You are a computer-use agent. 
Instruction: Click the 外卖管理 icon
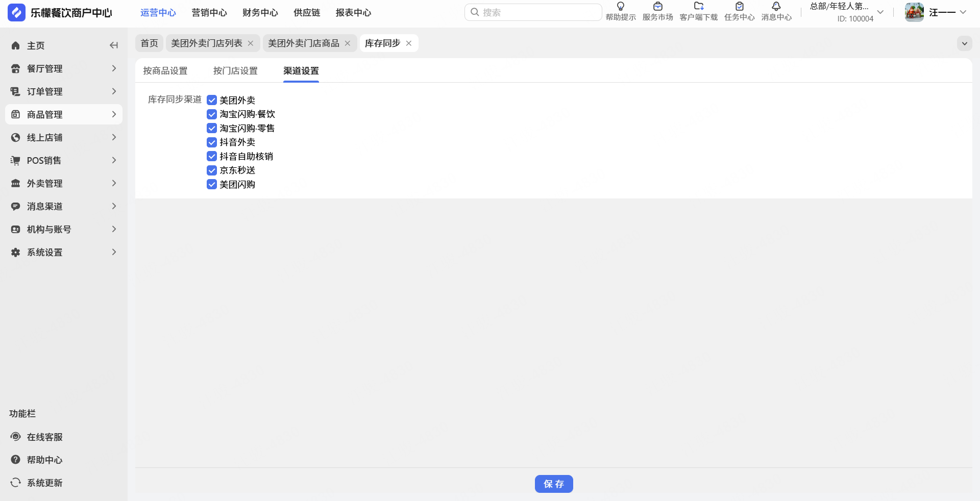click(16, 183)
